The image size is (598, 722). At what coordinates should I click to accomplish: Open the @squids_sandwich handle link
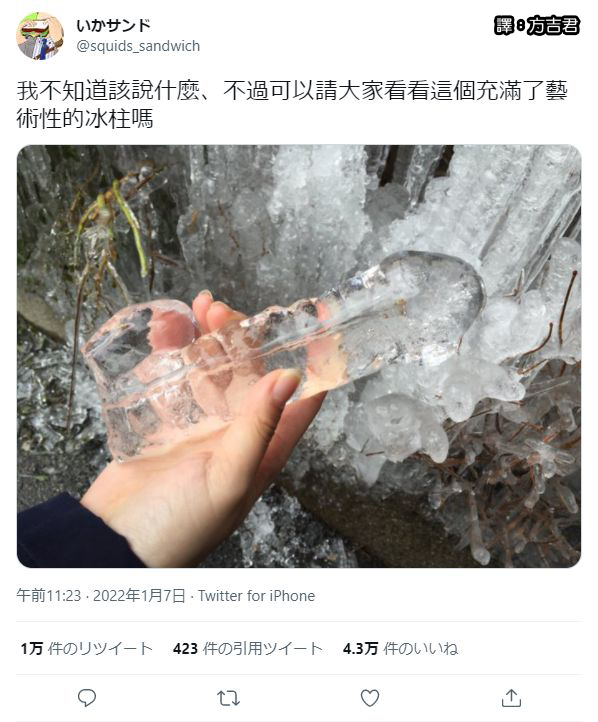tap(138, 46)
